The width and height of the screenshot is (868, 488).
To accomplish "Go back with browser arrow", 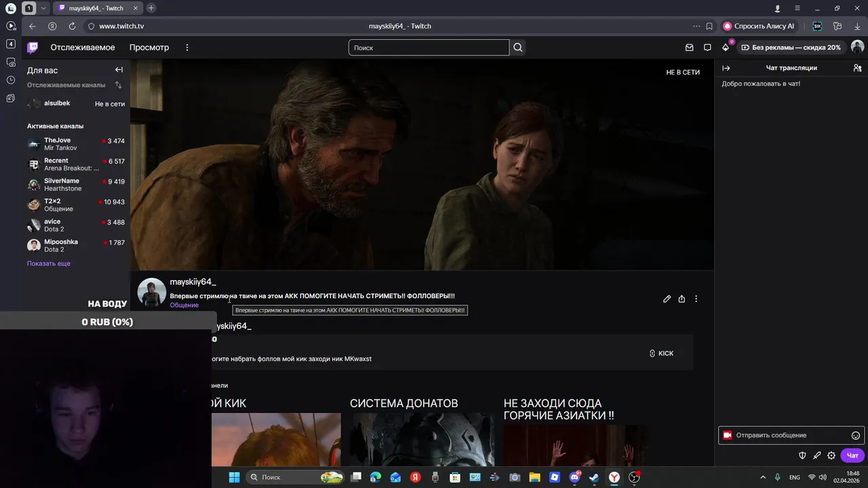I will [x=32, y=26].
